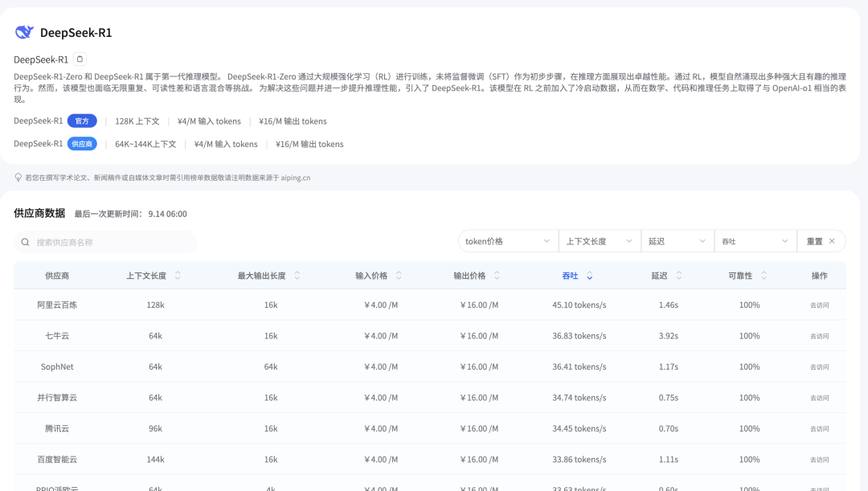The image size is (868, 491).
Task: Click the 1.46s latency value
Action: pos(668,305)
